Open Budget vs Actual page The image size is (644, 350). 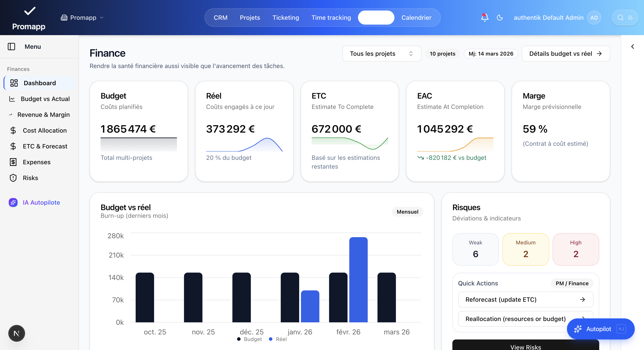39,99
